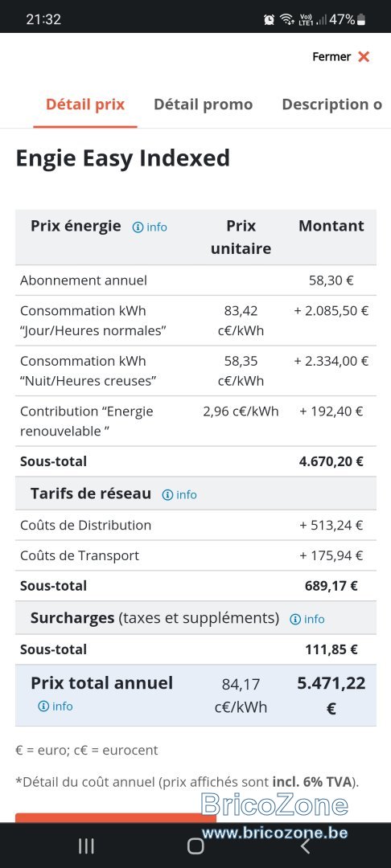Viewport: 391px width, 868px height.
Task: Tap the battery indicator showing 47%
Action: [348, 20]
